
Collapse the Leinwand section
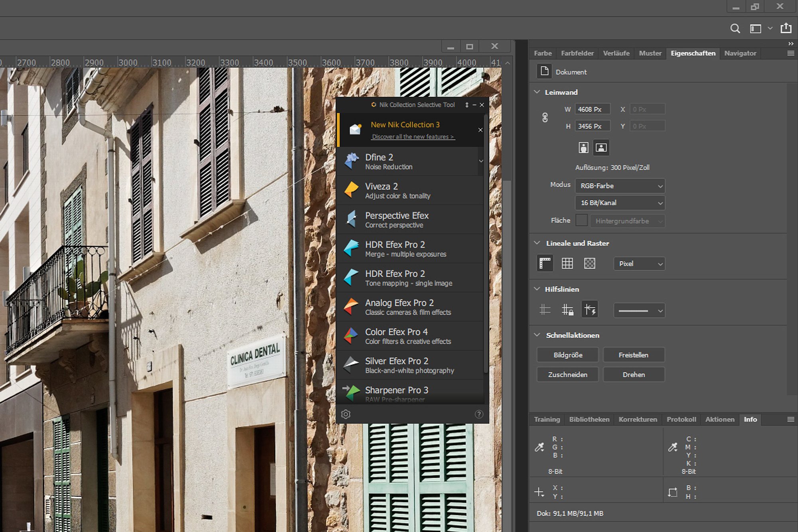[537, 92]
